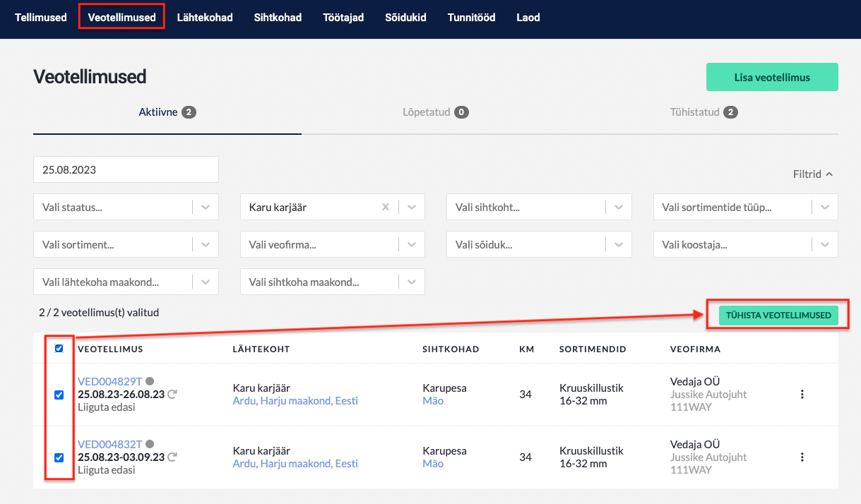Click Ardu, Harju maakond link in VED004832T row
Viewport: 861px width, 504px height.
click(x=295, y=464)
